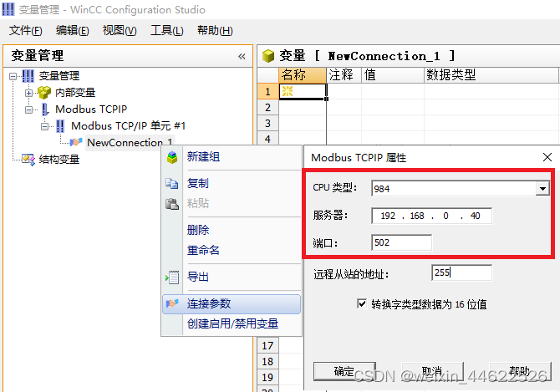Click the Modbus TCP/IP 单元 #1 icon

[x=60, y=125]
